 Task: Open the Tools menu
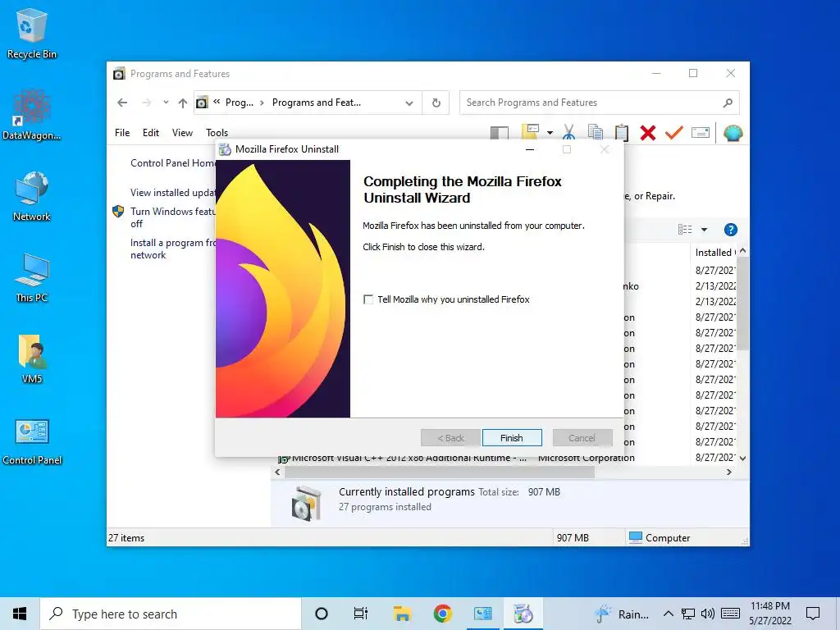(217, 133)
